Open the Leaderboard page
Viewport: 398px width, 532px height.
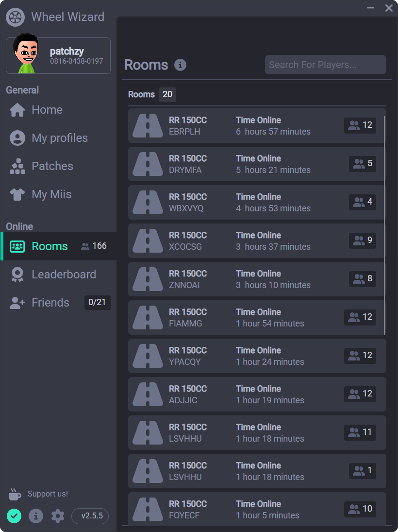tap(58, 275)
